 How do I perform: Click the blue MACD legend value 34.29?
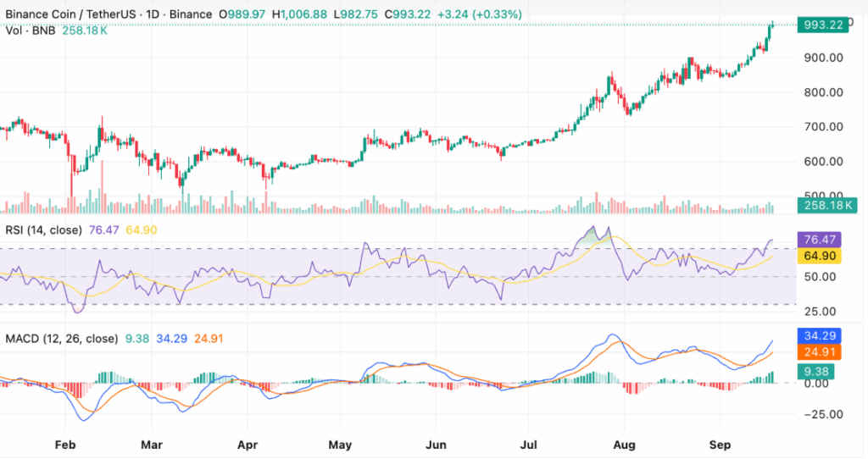tap(171, 339)
